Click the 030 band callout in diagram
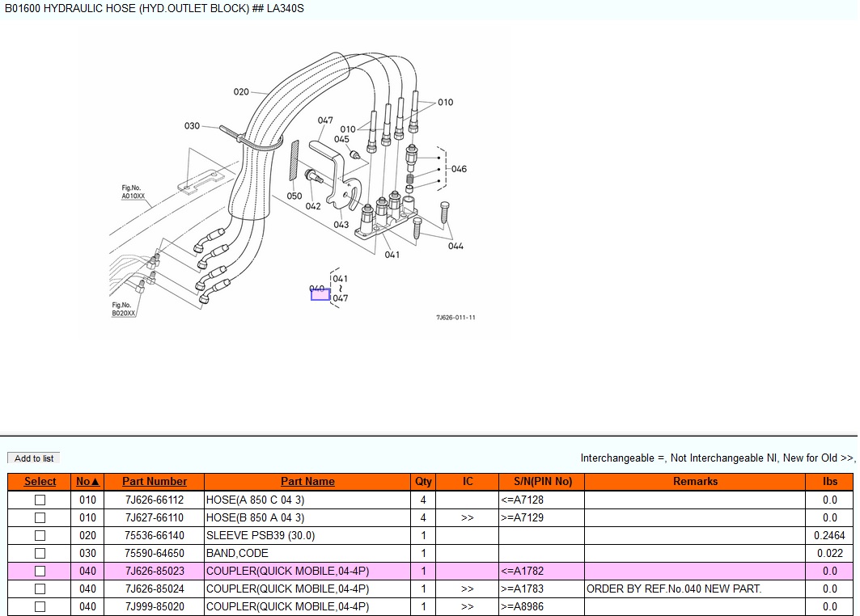Viewport: 860px width, 616px height. coord(192,126)
